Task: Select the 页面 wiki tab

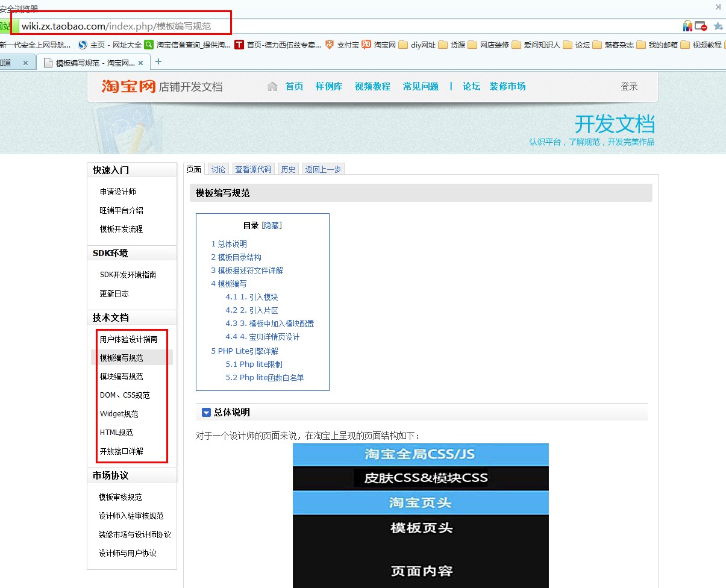Action: coord(194,169)
